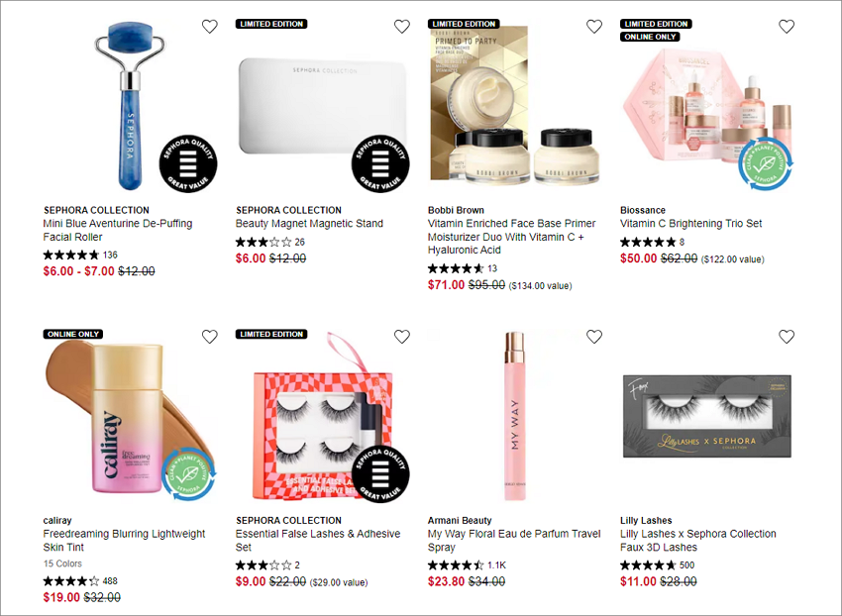Love the Essential False Lashes set heart
The width and height of the screenshot is (842, 616).
(x=402, y=337)
